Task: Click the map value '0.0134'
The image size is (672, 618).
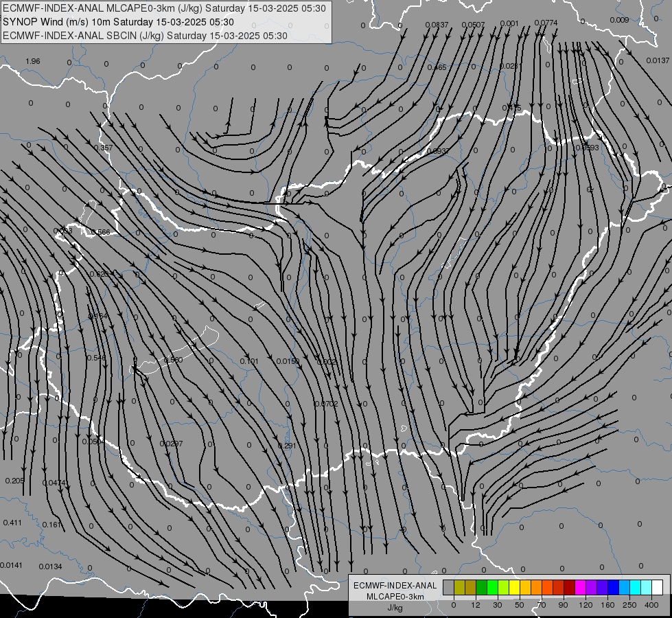Action: (x=51, y=566)
